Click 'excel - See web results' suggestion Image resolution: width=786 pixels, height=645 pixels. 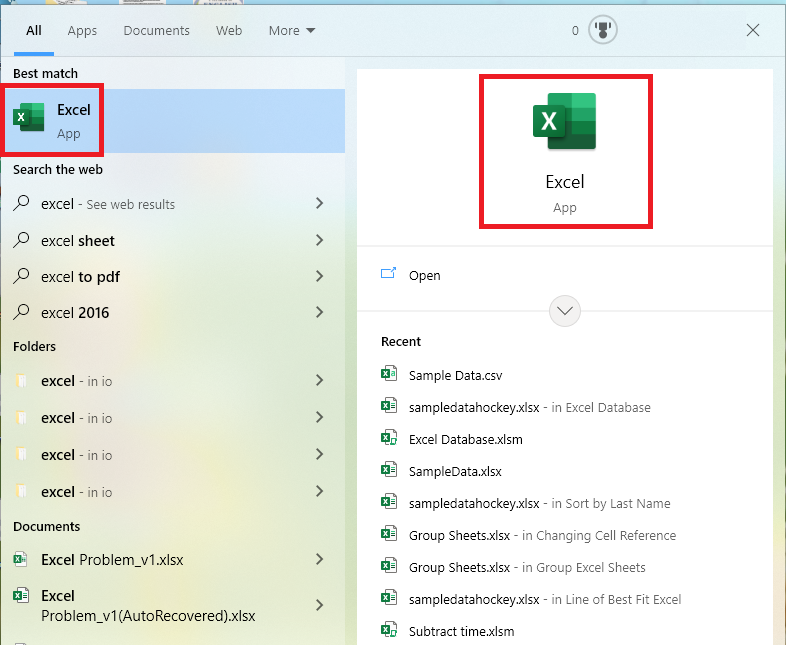point(108,204)
